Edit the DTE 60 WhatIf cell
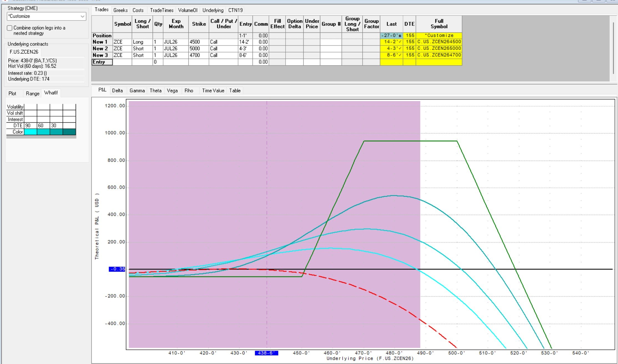Image resolution: width=618 pixels, height=364 pixels. click(43, 125)
